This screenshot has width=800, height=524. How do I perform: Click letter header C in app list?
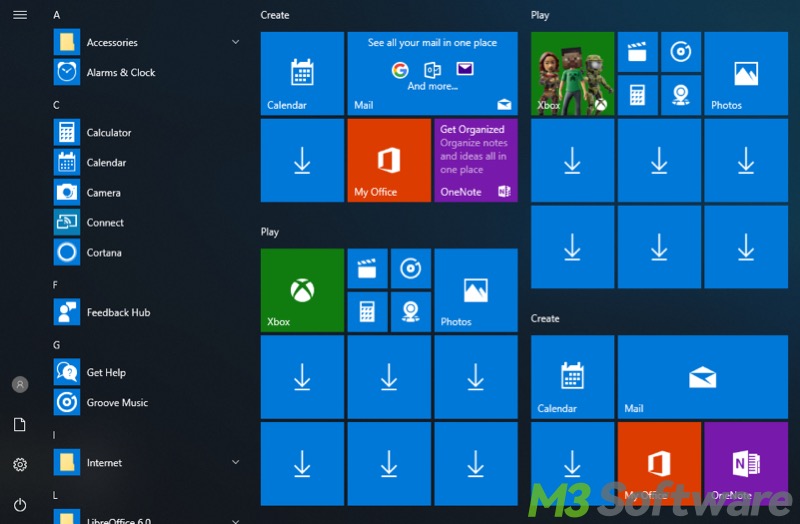[56, 105]
